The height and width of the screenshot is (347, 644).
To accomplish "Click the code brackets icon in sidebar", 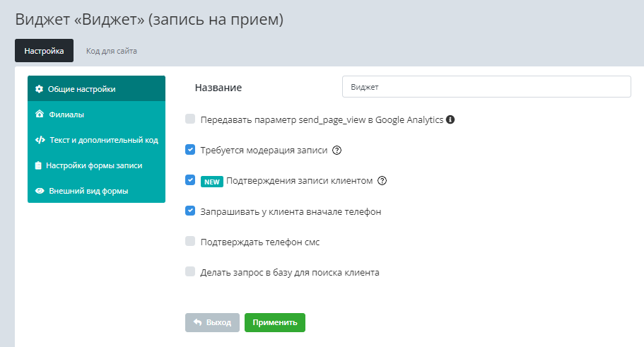I will coord(40,140).
